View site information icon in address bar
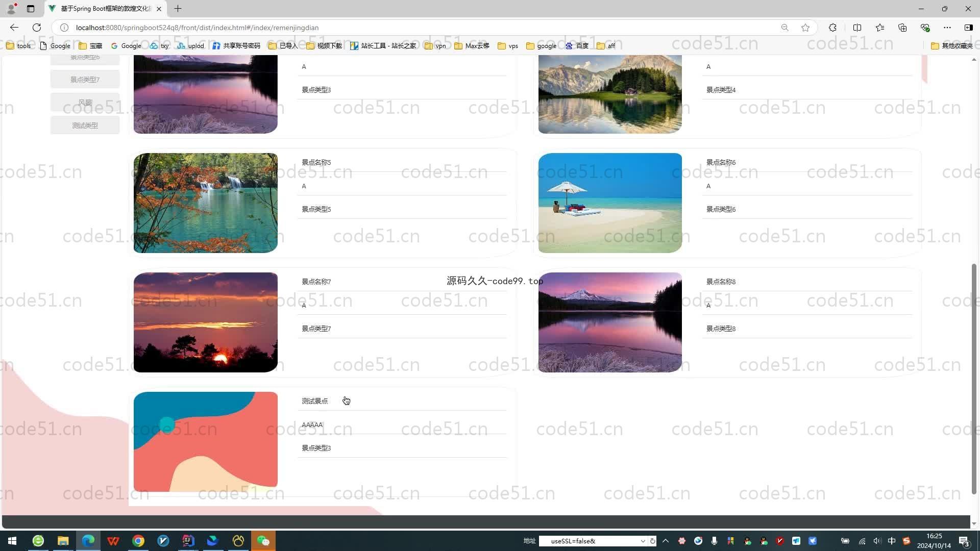 [x=64, y=28]
